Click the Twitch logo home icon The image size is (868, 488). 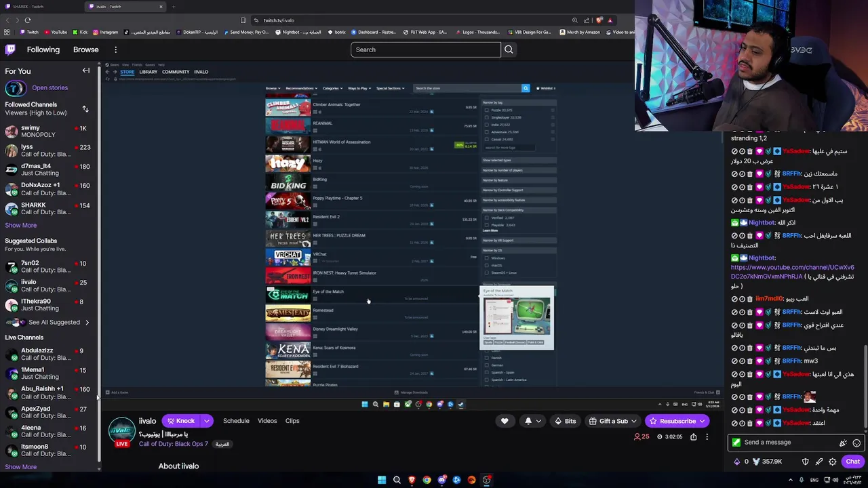[x=10, y=49]
